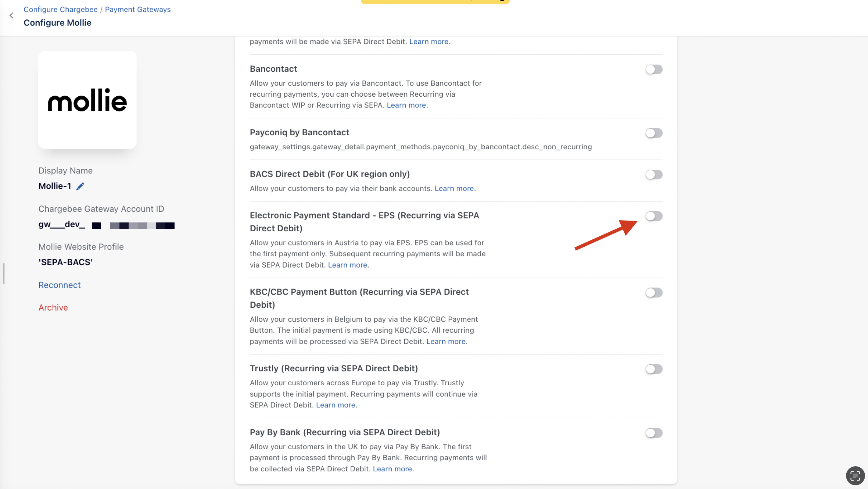Viewport: 868px width, 489px height.
Task: Archive the Mollie gateway
Action: 53,307
